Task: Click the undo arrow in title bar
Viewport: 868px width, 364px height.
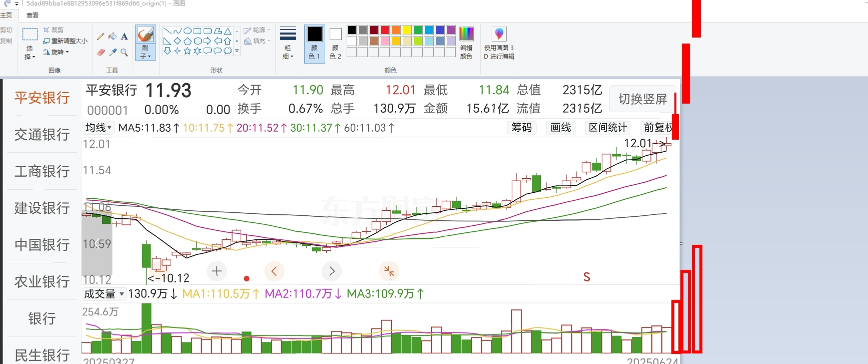Action: (7, 4)
